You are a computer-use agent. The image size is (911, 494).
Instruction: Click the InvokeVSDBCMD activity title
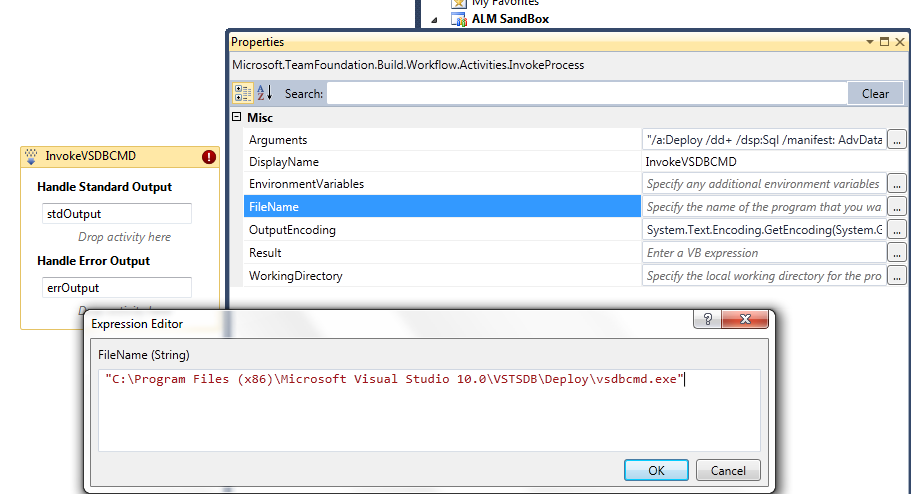91,156
